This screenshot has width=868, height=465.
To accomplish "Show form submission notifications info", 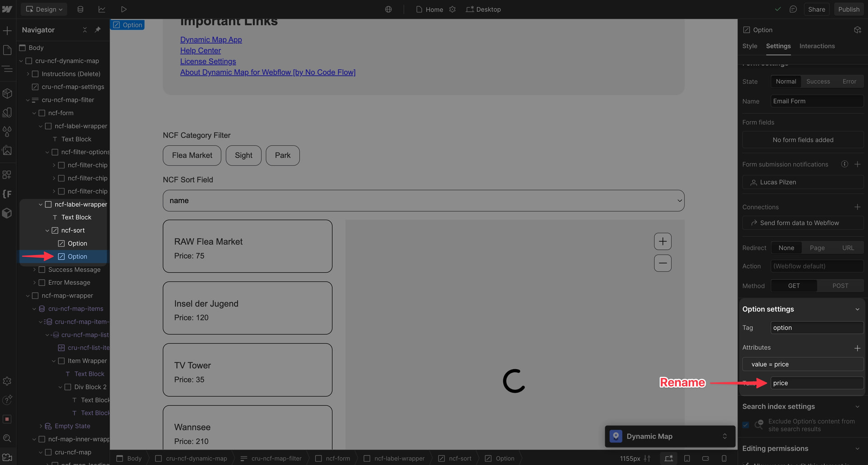I will click(x=844, y=164).
